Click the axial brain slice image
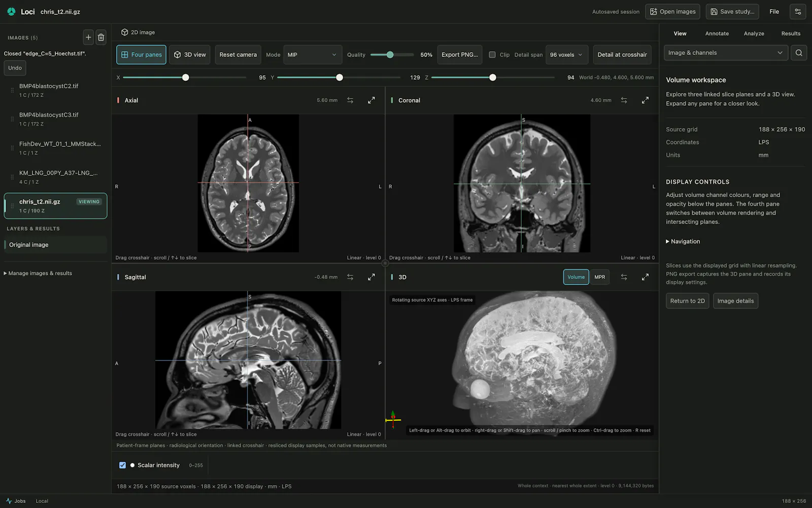Screen dimensions: 812x508 pos(248,183)
